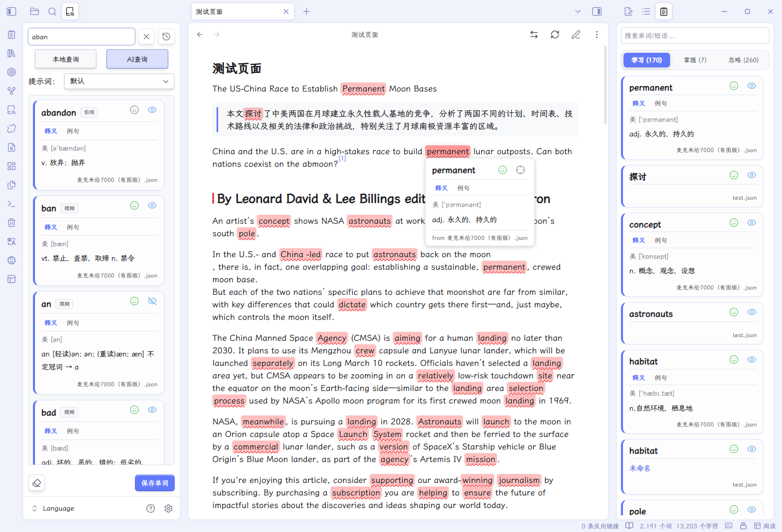Show the hidden 'an' word card
Screen dimensions: 782x532
(152, 301)
